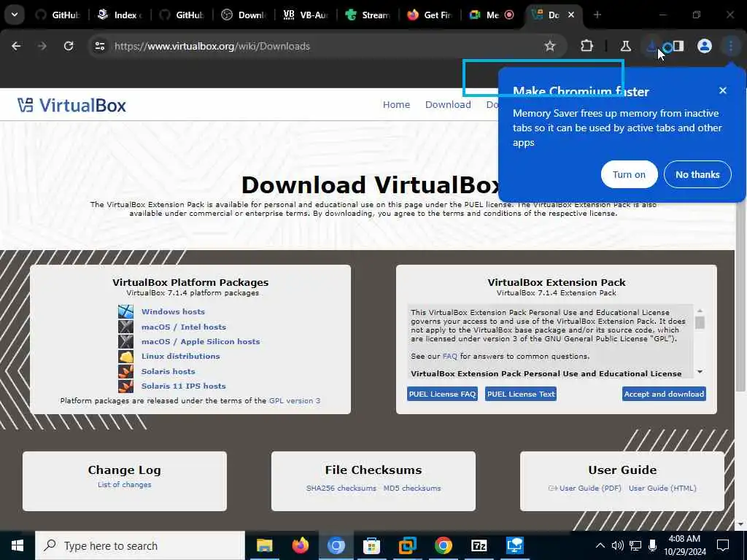Click the Solaris 11 IPS hosts icon
This screenshot has height=560, width=747.
pyautogui.click(x=125, y=386)
